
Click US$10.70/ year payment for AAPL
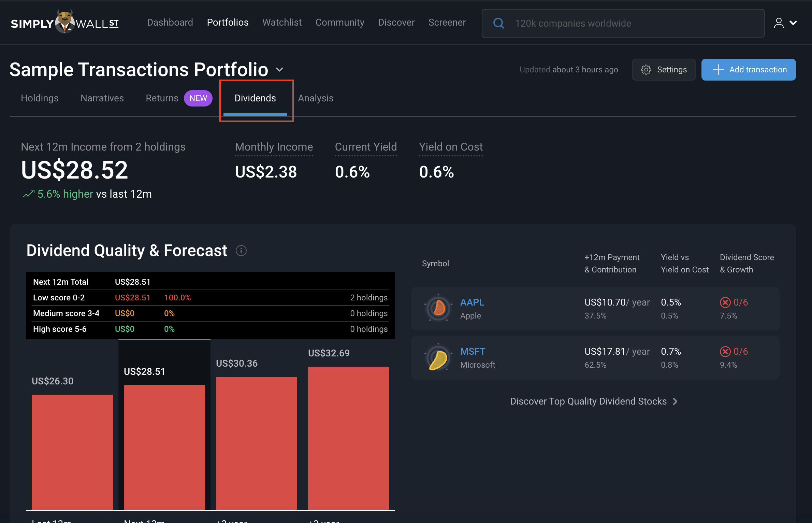pyautogui.click(x=617, y=302)
